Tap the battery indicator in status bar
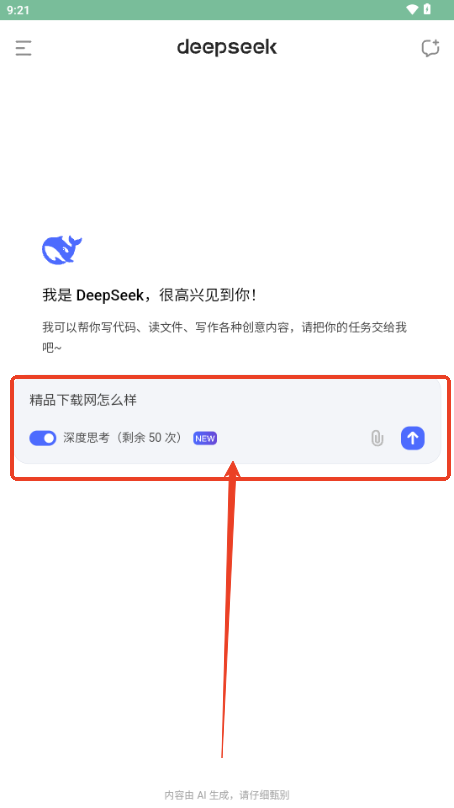Viewport: 454px width, 808px height. click(x=427, y=9)
